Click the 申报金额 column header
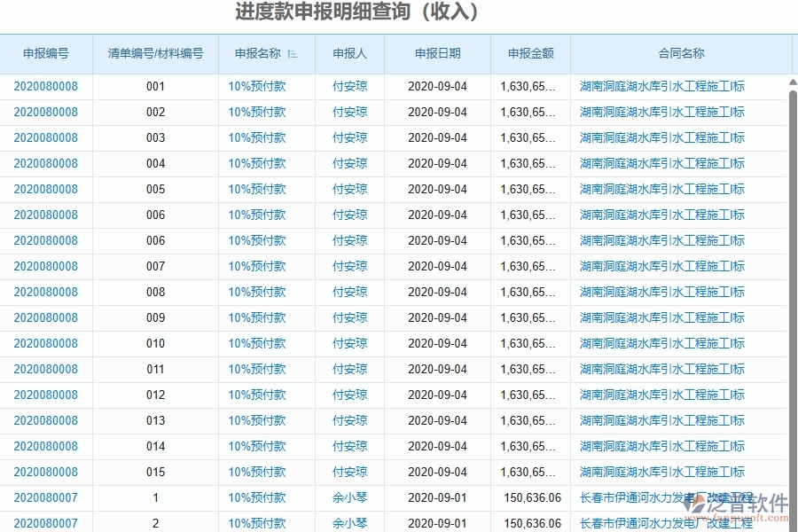The image size is (798, 532). point(531,53)
